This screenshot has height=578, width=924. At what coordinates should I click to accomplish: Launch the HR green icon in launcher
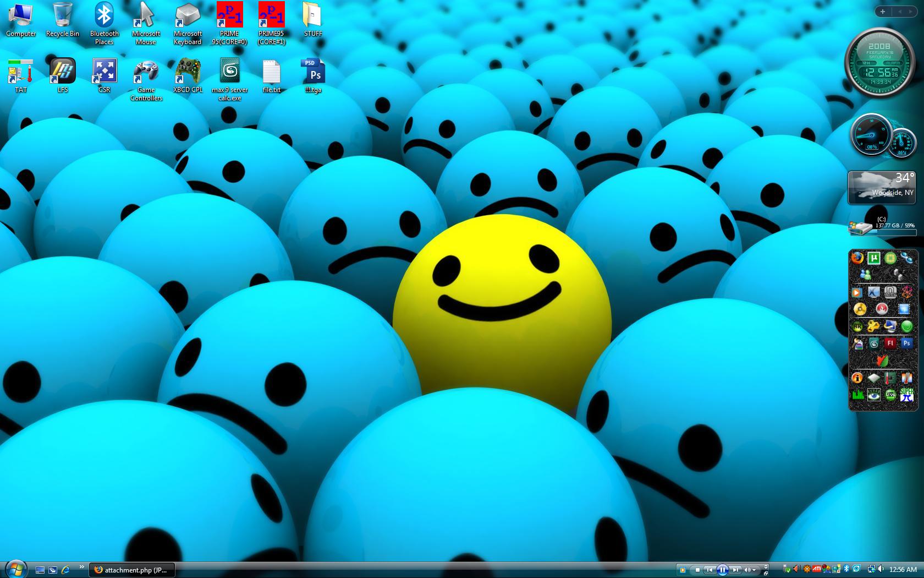click(857, 326)
